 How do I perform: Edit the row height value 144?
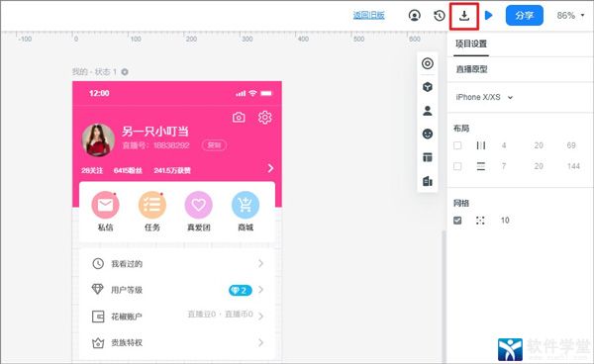573,166
